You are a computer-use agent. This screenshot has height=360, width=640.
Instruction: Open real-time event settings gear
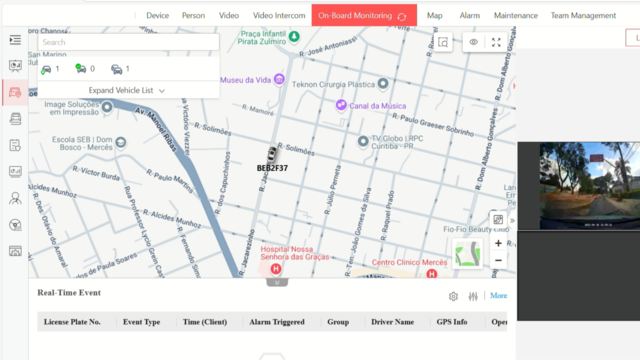(x=453, y=296)
